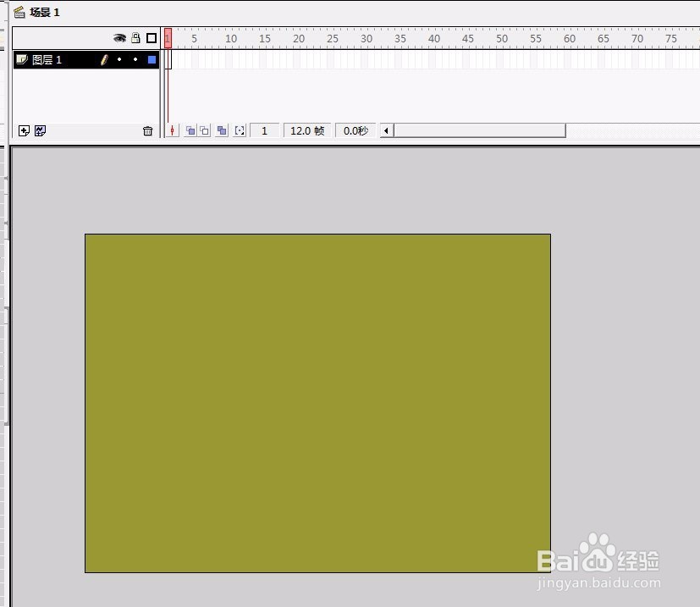Screen dimensions: 700x607
Task: Click the pencil icon on 图层 1
Action: pos(104,60)
